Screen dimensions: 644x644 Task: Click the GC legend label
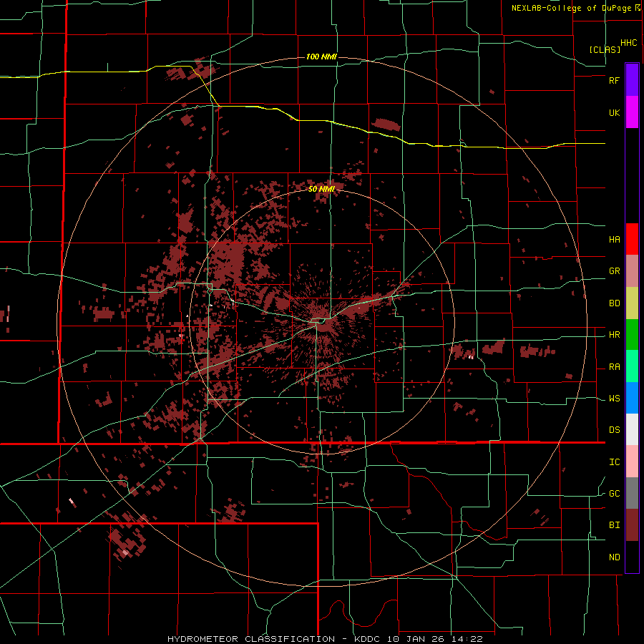click(614, 494)
